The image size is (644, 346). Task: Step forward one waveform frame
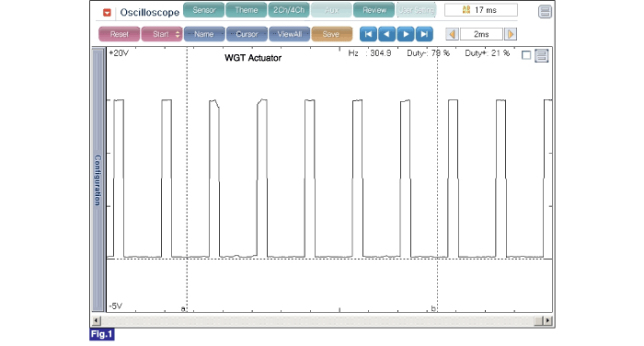pos(406,34)
